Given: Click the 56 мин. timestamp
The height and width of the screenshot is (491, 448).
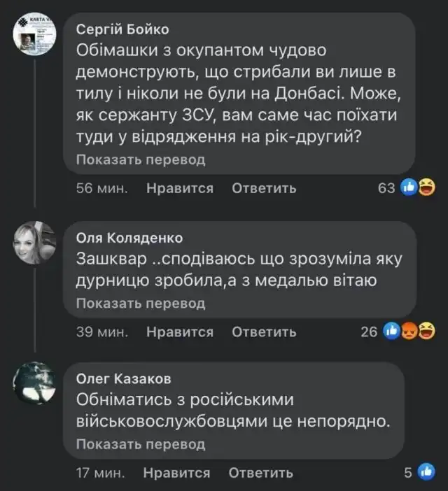Looking at the screenshot, I should coord(101,188).
